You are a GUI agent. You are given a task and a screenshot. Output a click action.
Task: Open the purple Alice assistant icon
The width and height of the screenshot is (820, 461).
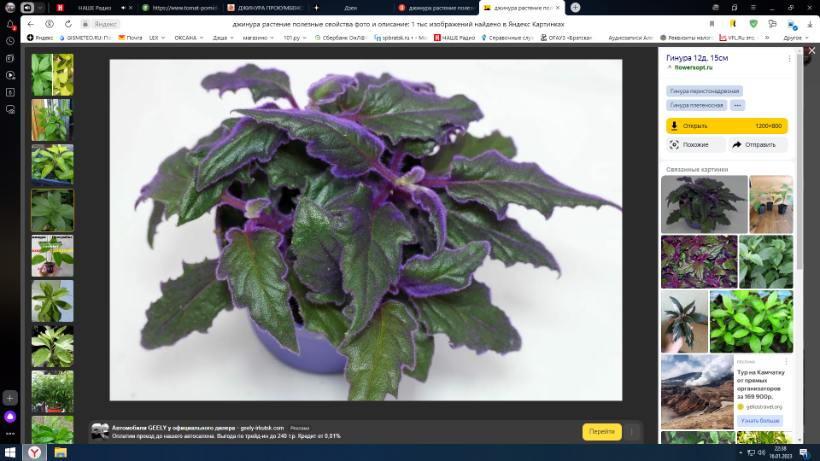coord(10,417)
